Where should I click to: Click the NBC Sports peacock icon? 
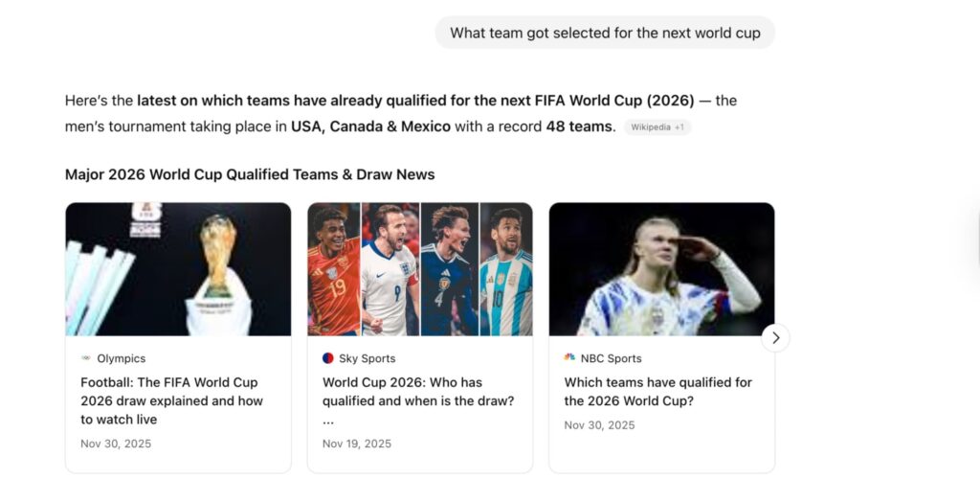[569, 358]
